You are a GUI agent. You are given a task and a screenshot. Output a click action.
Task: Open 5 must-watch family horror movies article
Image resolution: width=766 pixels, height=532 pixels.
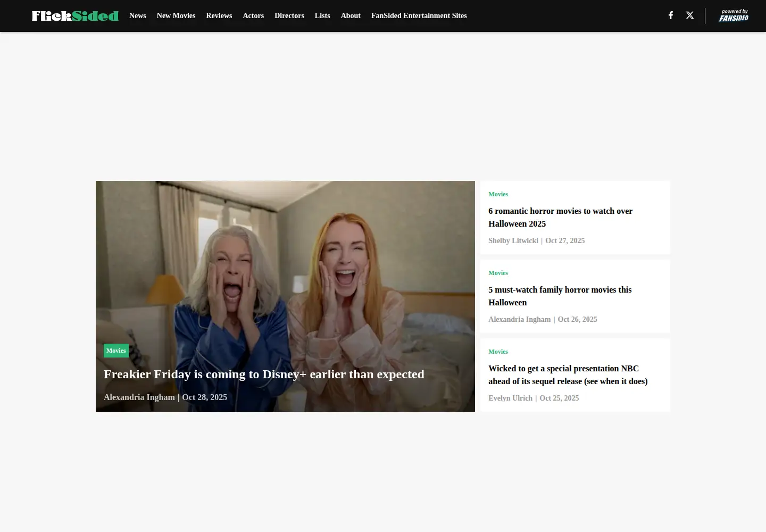pos(560,296)
